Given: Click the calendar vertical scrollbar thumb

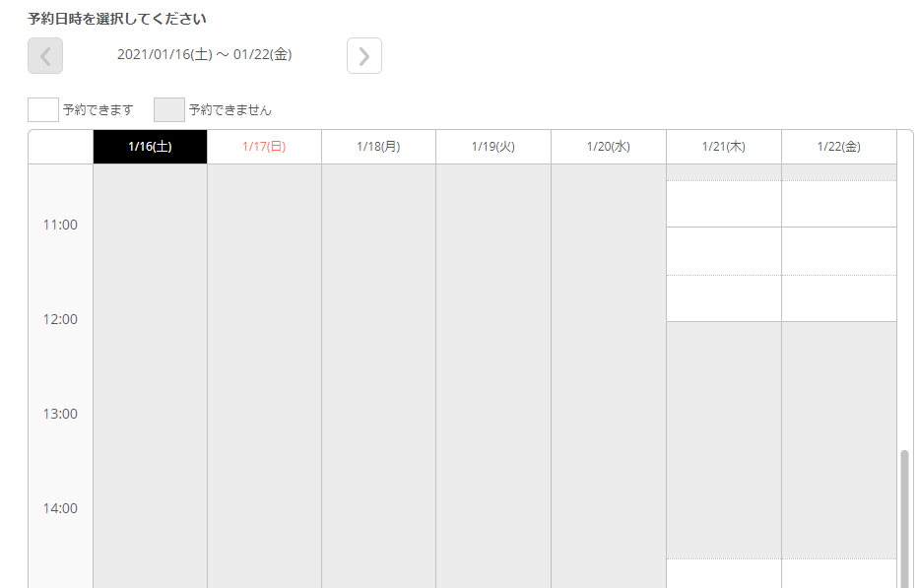Looking at the screenshot, I should pos(904,518).
